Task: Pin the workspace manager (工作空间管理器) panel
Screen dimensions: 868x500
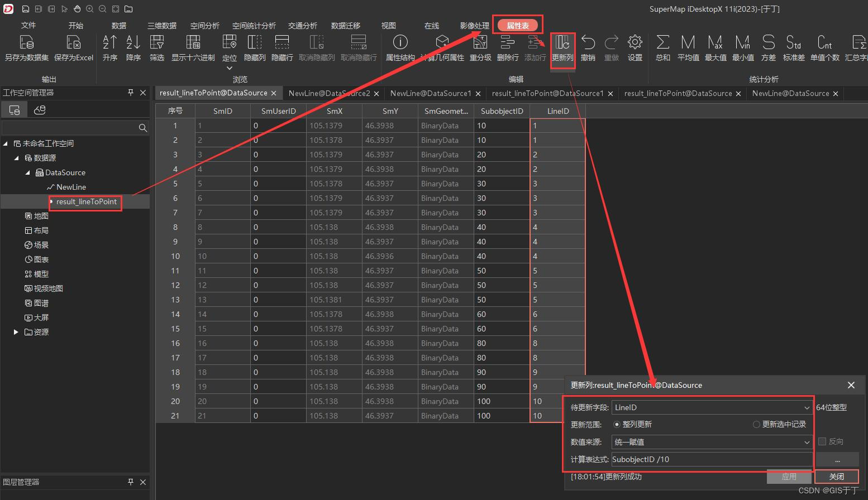Action: point(131,93)
